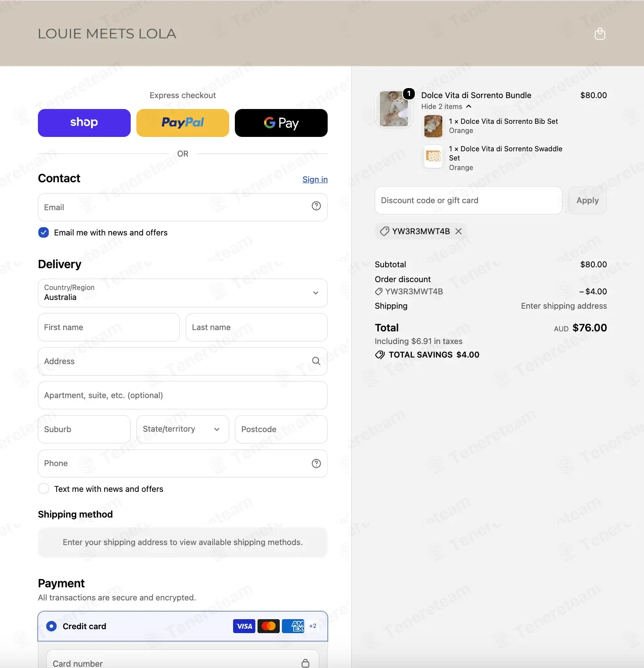Click the Dolce Vita di Sorrento Bundle title

(476, 95)
